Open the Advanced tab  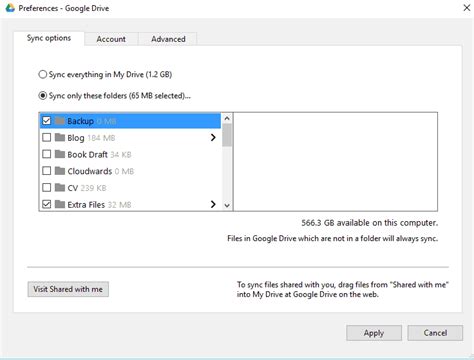[x=168, y=39]
